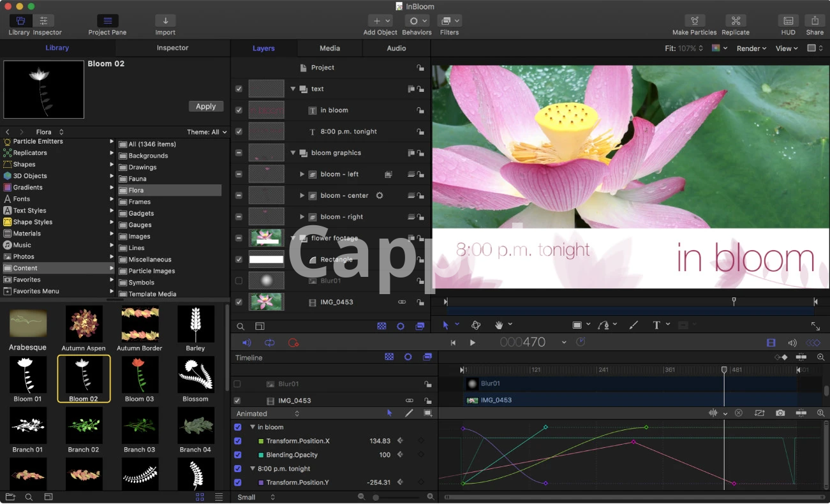Open the Theme: All dropdown
Viewport: 830px width, 504px height.
pyautogui.click(x=207, y=132)
